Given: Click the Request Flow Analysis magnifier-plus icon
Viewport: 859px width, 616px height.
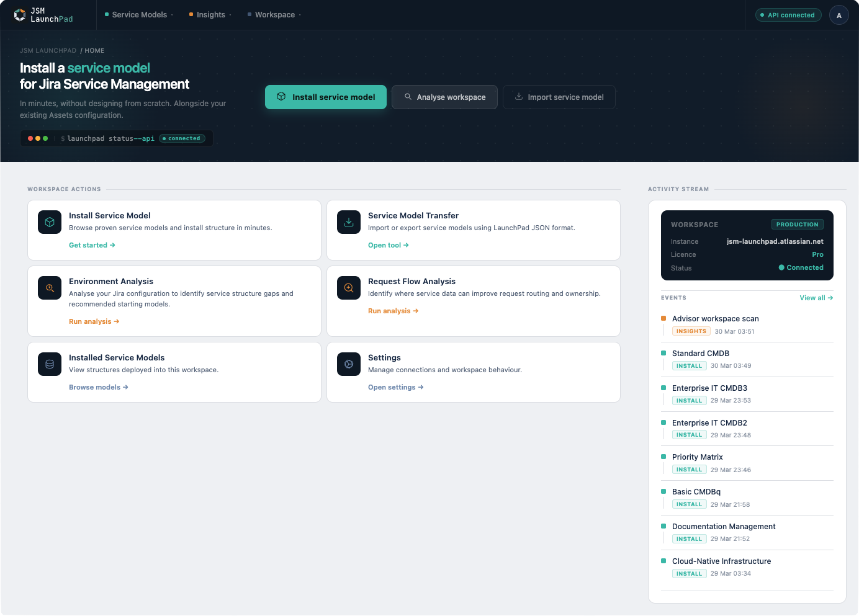Looking at the screenshot, I should pos(348,287).
